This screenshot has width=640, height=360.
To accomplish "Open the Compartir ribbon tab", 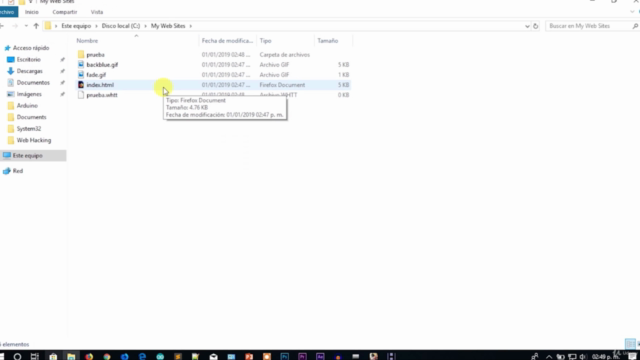I will click(64, 12).
